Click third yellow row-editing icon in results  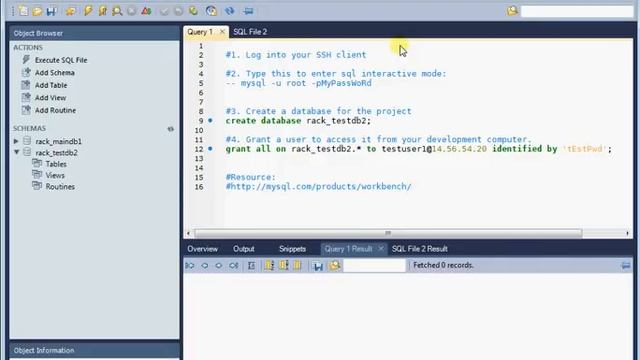[298, 265]
